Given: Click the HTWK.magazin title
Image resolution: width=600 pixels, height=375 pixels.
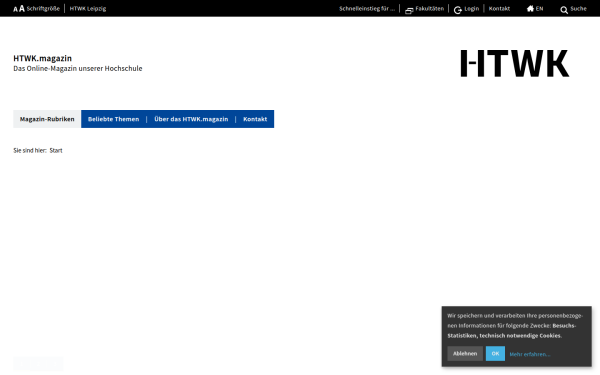Looking at the screenshot, I should coord(42,58).
